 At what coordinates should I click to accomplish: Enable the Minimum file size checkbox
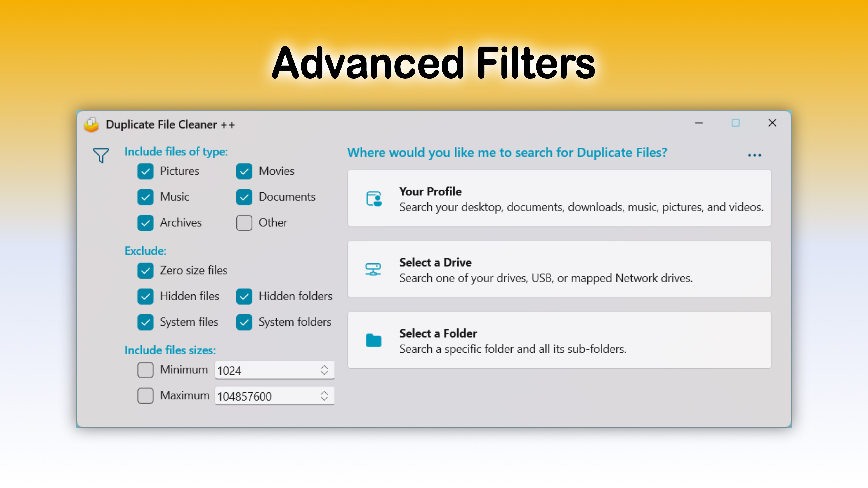point(146,370)
